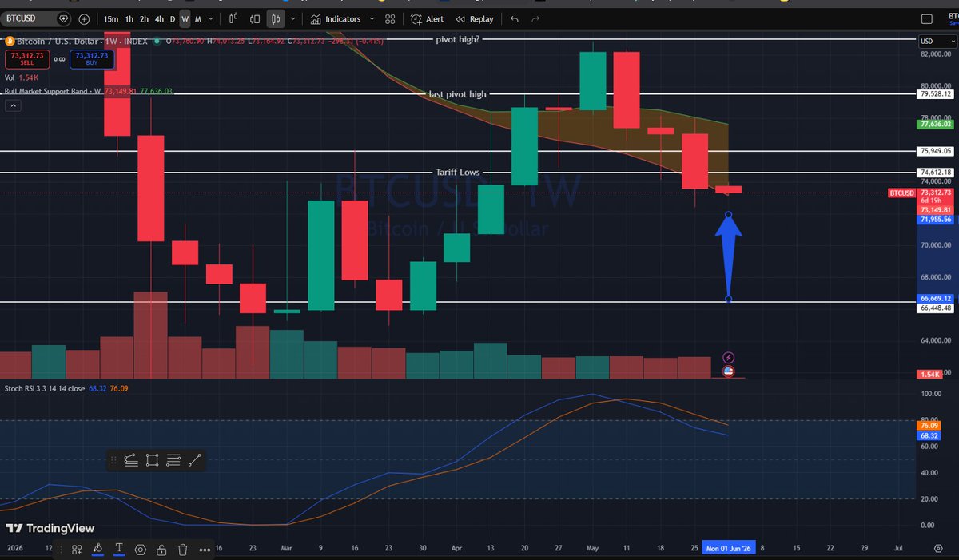Click the green 77,636.03 price label

pos(936,124)
